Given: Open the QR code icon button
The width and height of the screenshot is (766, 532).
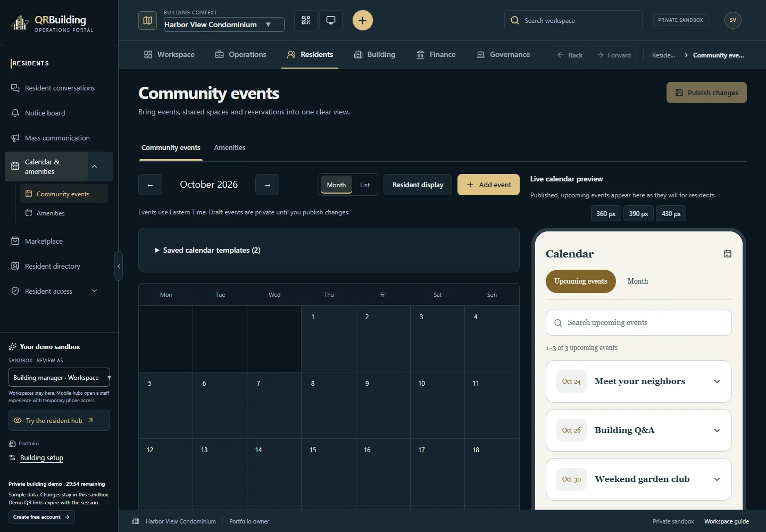Looking at the screenshot, I should [x=306, y=20].
